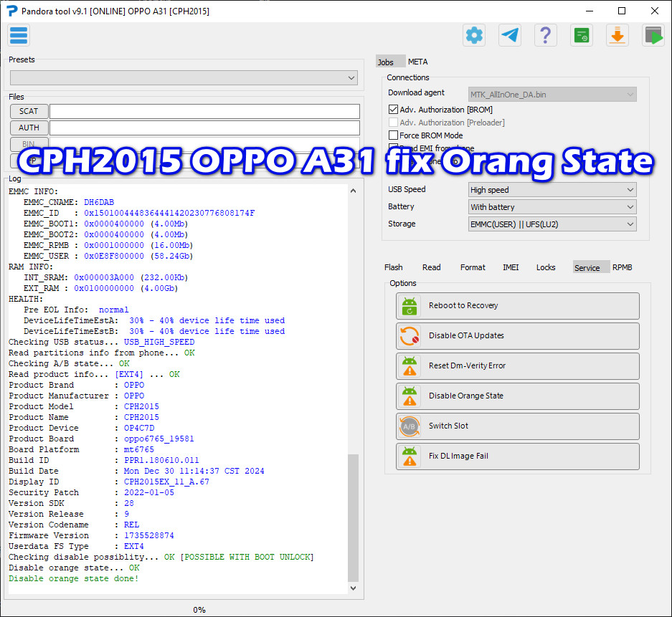Switch to the META tab
The height and width of the screenshot is (617, 672).
[x=418, y=62]
